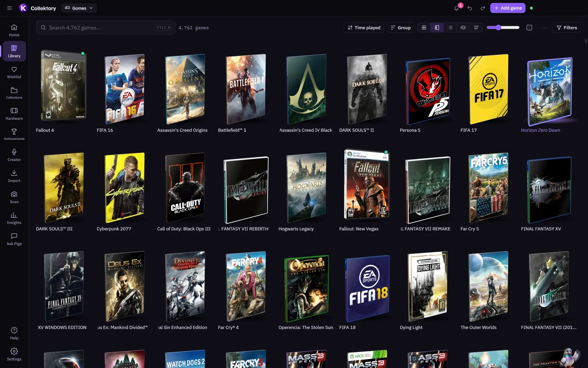The image size is (588, 368).
Task: Switch to timeline chart view layout
Action: pyautogui.click(x=476, y=28)
